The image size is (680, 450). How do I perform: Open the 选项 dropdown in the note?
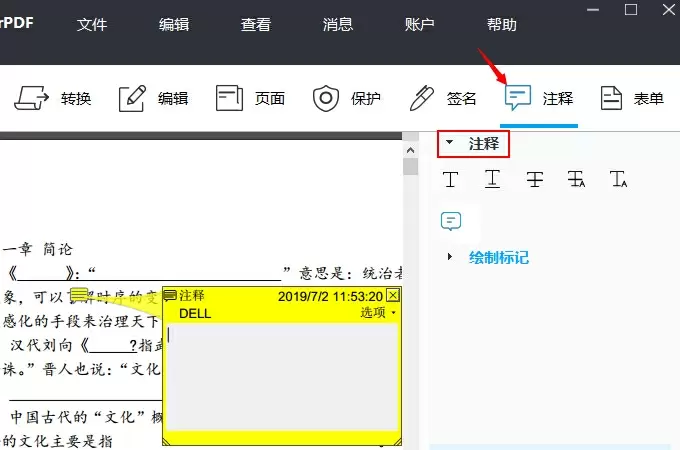point(378,313)
